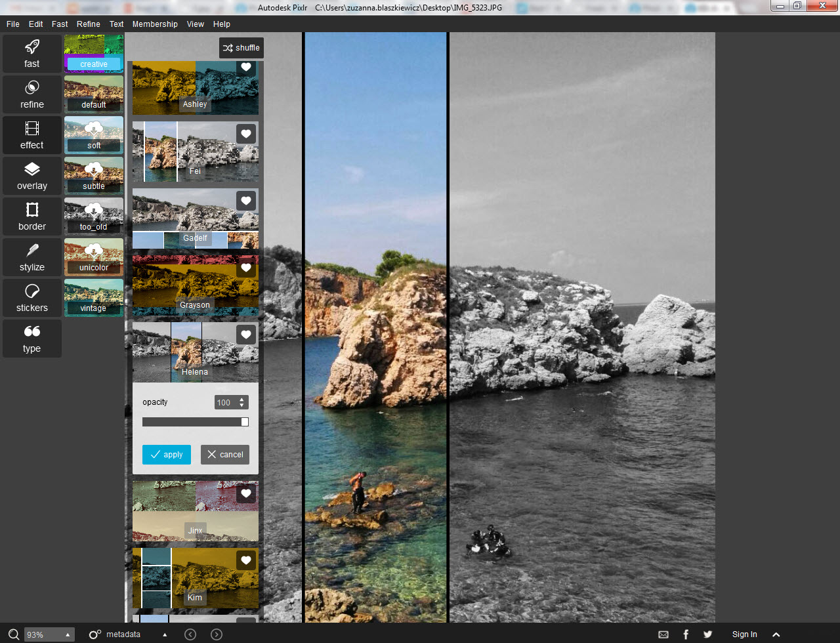Apply the Helena effect
This screenshot has width=840, height=643.
166,454
